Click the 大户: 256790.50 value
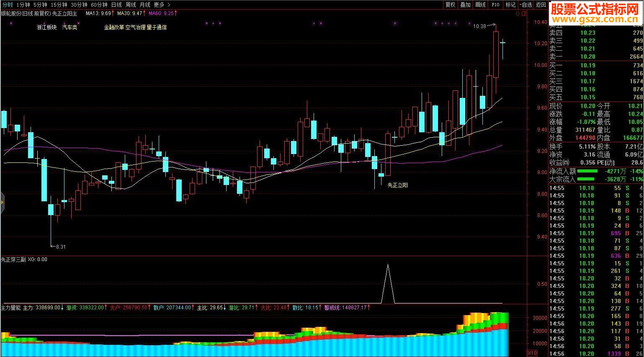The image size is (644, 357). click(x=129, y=308)
